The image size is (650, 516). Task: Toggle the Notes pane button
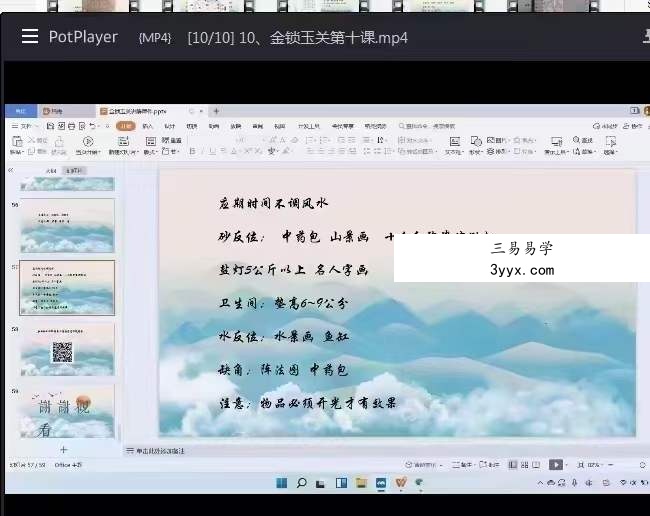pyautogui.click(x=463, y=465)
